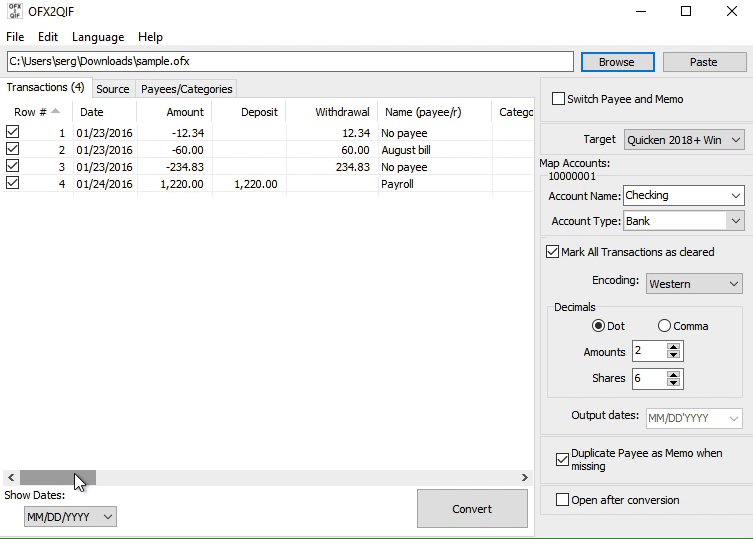753x539 pixels.
Task: Click the Amounts value field
Action: tap(650, 351)
